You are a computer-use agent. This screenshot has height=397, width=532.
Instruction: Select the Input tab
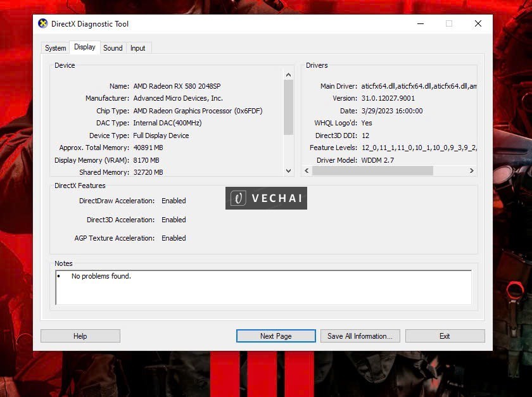click(138, 47)
